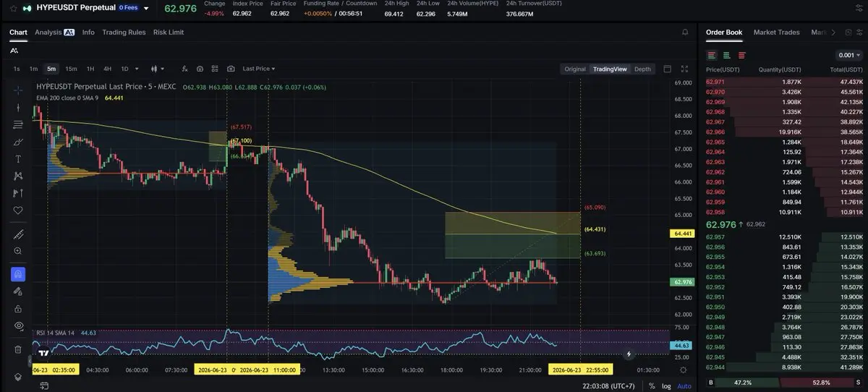Click the chart screenshot camera icon

(231, 69)
